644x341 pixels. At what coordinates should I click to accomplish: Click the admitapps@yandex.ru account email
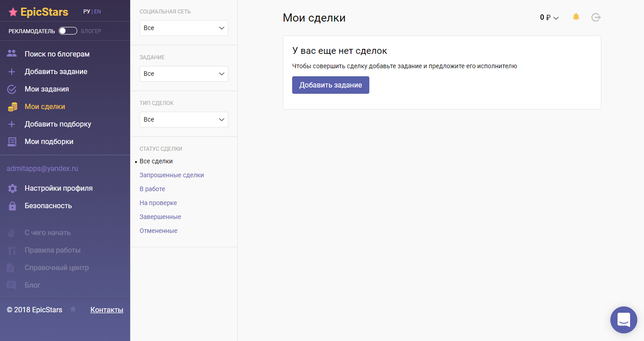[43, 169]
